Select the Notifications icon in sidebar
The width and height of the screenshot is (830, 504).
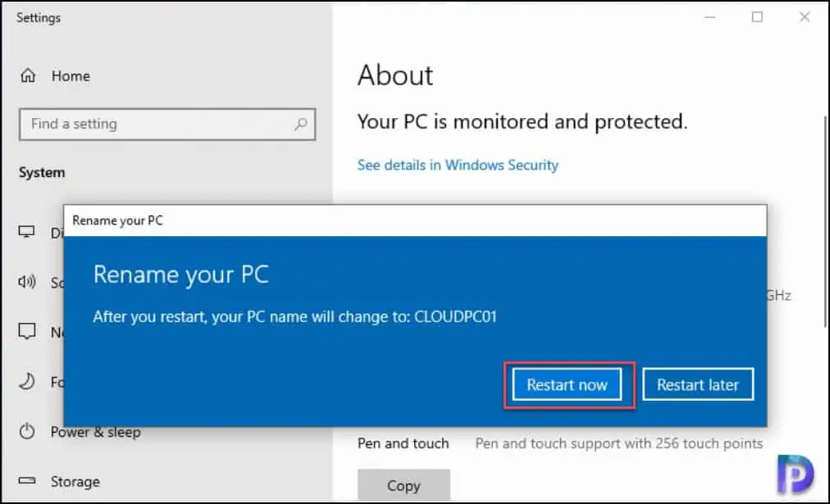(x=27, y=331)
